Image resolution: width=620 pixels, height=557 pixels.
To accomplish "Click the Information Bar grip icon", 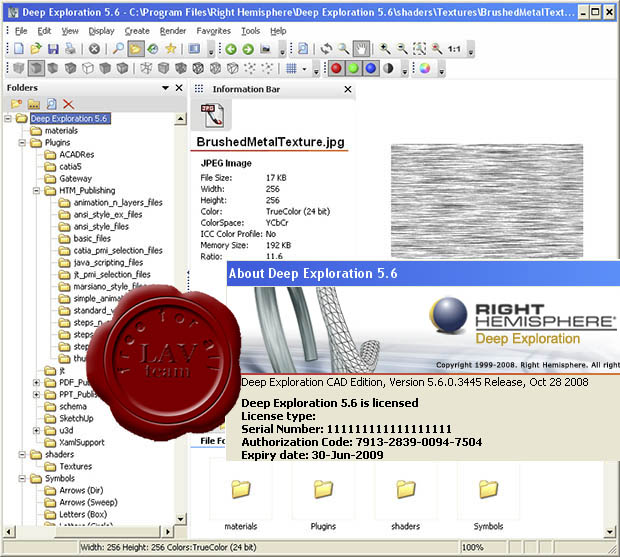I will tap(199, 89).
